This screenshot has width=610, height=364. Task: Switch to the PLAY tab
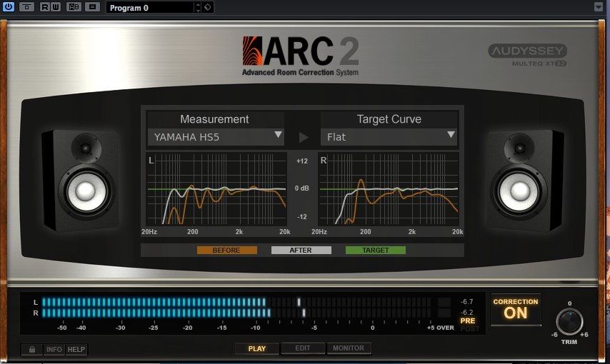point(256,348)
